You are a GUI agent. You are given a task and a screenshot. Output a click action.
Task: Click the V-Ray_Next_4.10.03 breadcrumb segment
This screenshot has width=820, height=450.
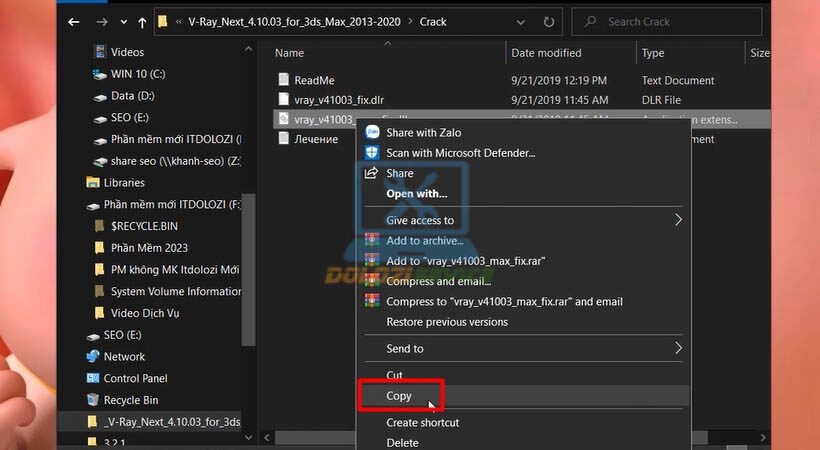pos(294,22)
